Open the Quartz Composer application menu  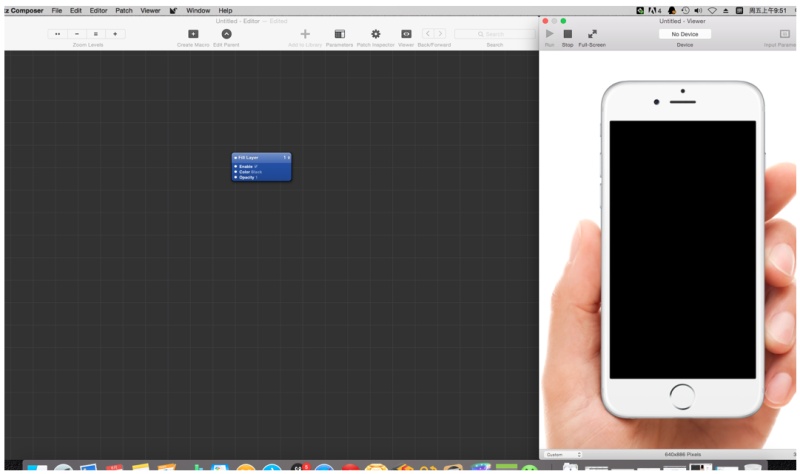pyautogui.click(x=24, y=10)
